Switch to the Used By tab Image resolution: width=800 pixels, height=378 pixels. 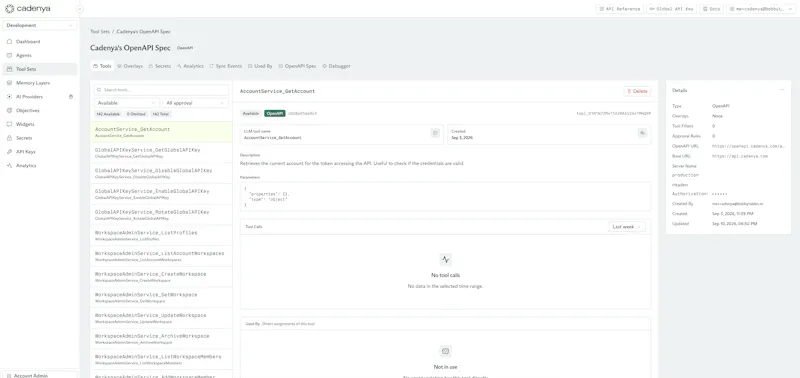pos(260,66)
